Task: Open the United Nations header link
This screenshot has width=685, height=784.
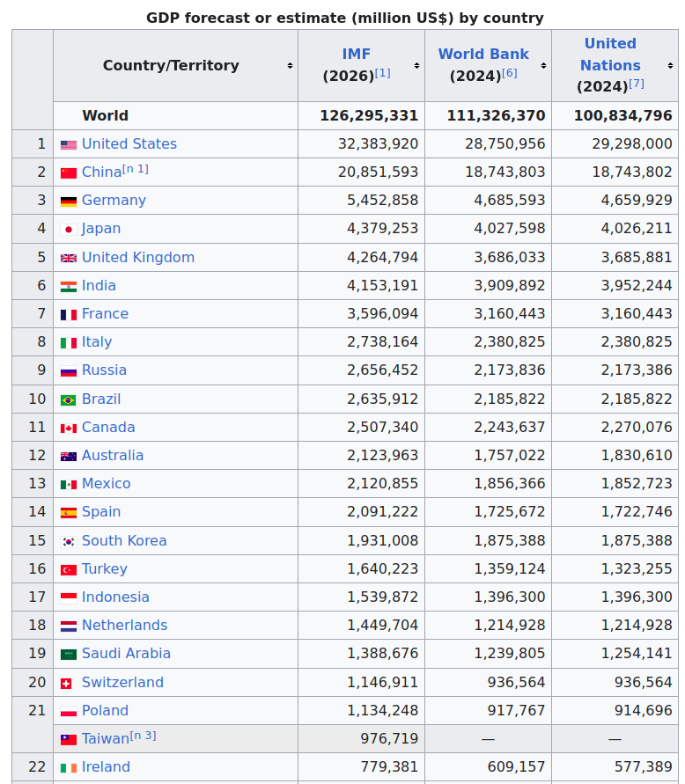Action: coord(610,54)
